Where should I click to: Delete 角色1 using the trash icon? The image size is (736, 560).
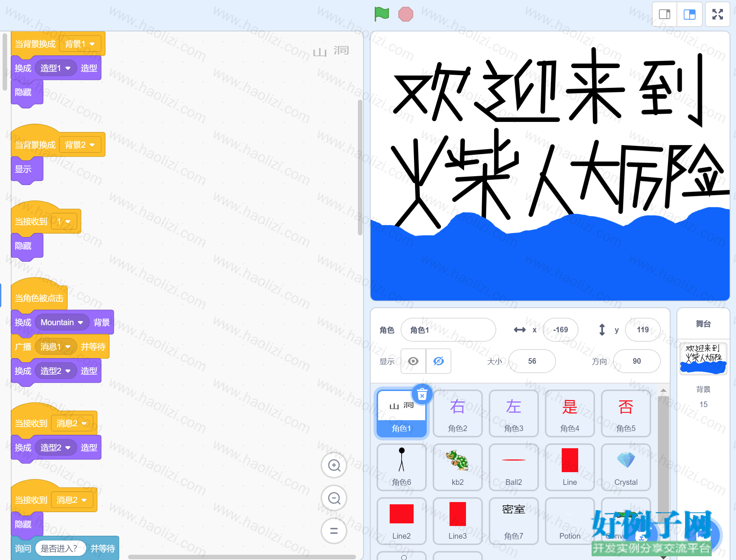click(x=422, y=394)
